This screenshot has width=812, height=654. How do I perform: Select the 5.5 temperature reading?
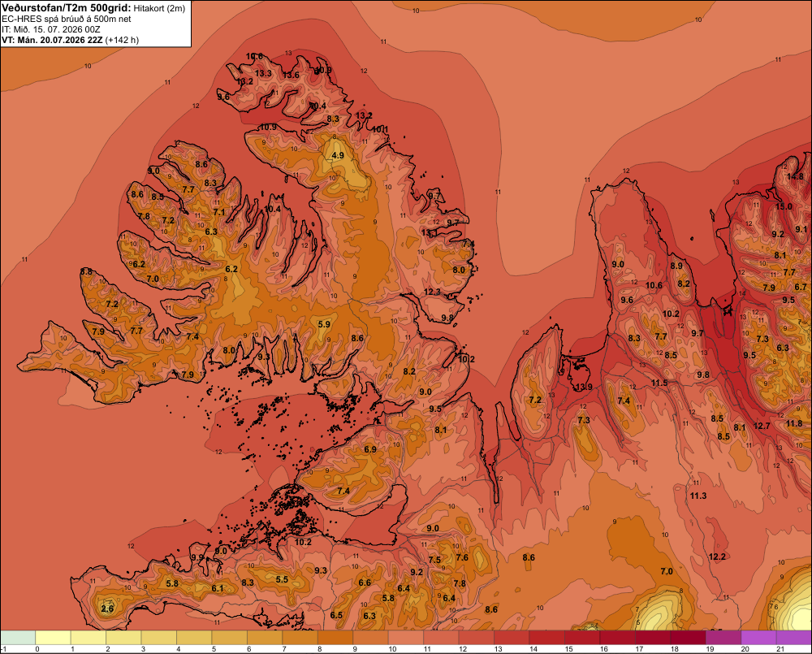point(282,579)
